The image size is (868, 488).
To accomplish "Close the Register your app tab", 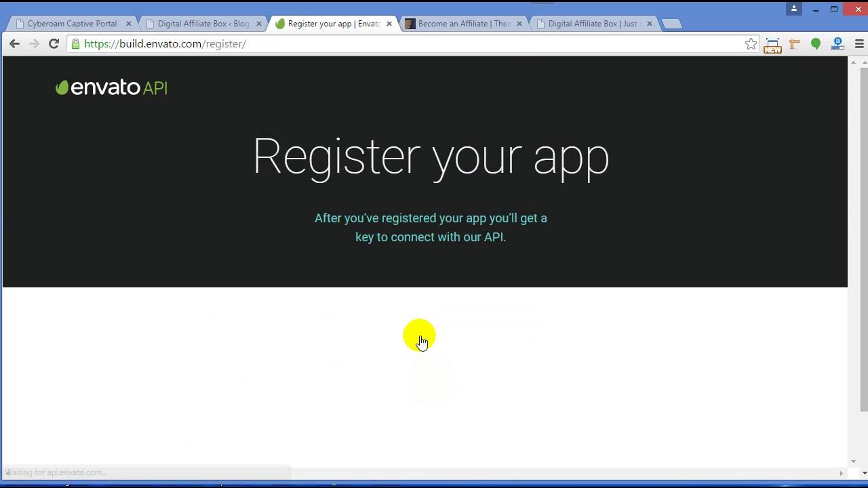I will 389,24.
